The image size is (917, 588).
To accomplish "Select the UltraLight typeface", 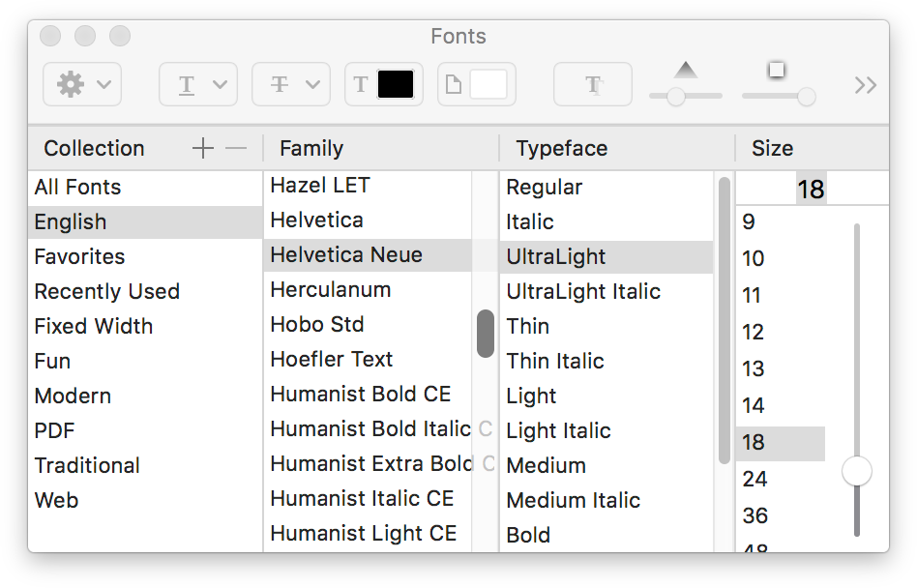I will [606, 257].
